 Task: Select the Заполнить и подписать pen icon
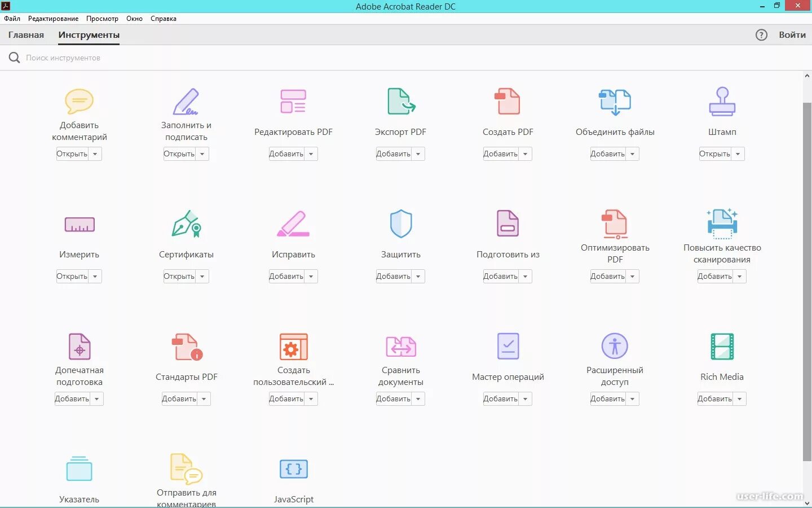[186, 102]
